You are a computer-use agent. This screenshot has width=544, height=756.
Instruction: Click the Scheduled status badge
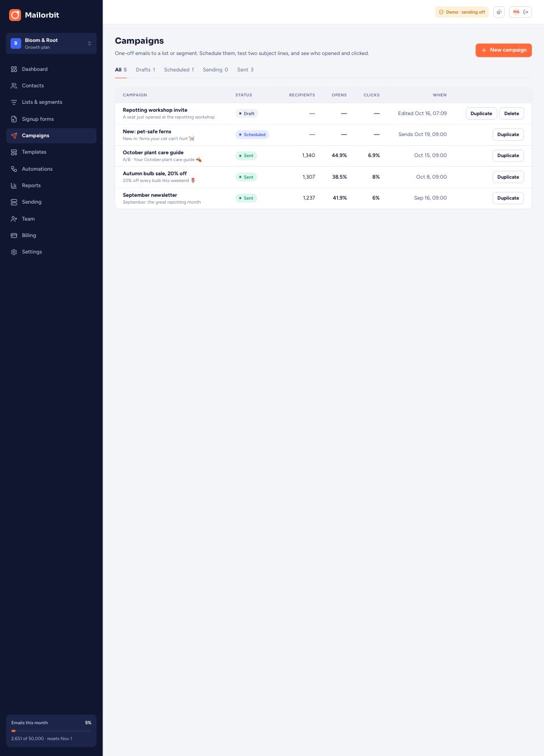(x=252, y=134)
